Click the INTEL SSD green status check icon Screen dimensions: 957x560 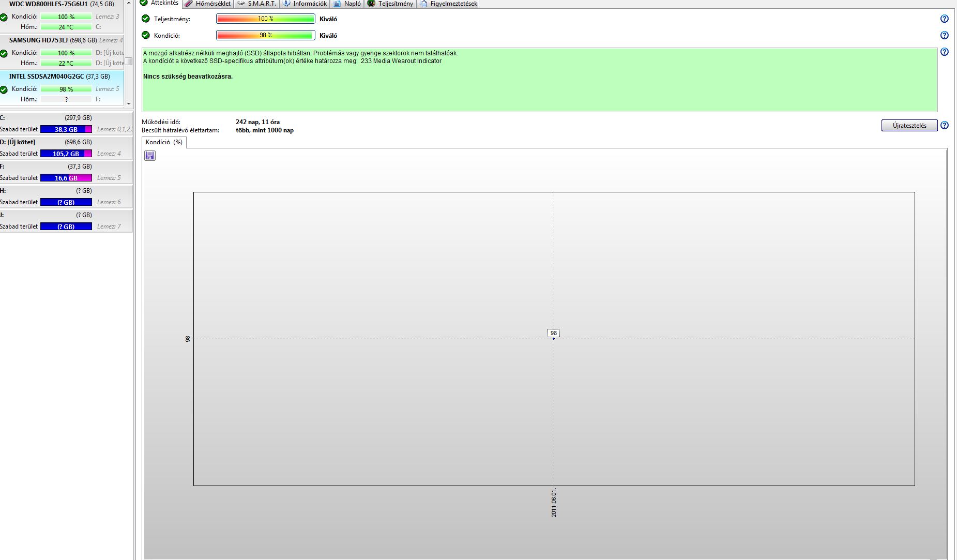point(4,89)
